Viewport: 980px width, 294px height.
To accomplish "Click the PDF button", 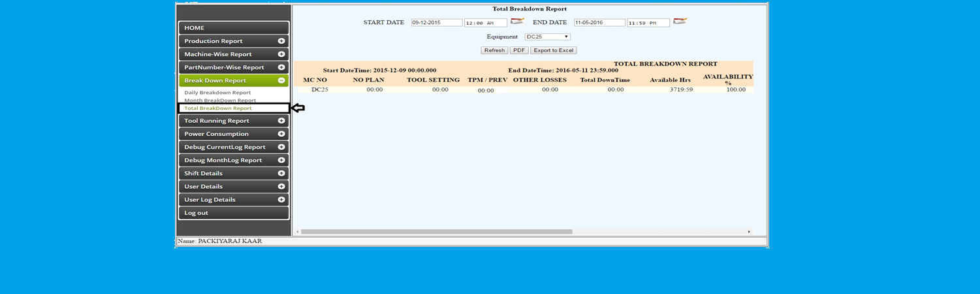I will click(x=519, y=50).
